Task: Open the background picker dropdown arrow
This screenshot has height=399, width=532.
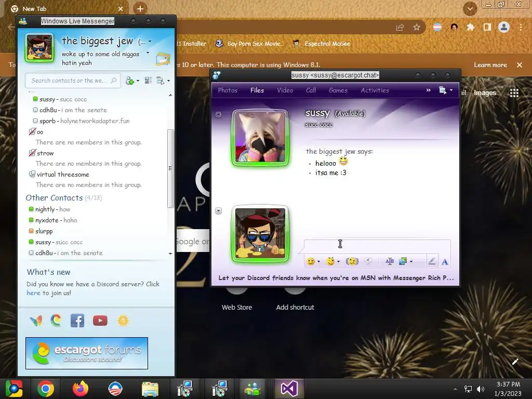Action: 411,262
